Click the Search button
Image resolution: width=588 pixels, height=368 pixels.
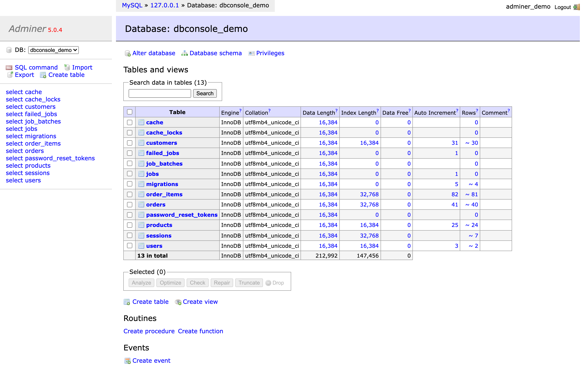pyautogui.click(x=205, y=93)
